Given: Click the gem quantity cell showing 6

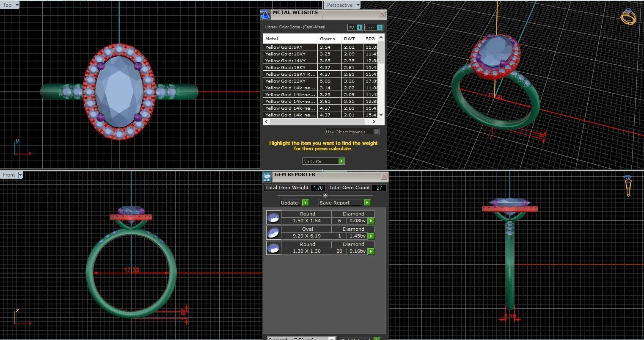Looking at the screenshot, I should (x=339, y=221).
